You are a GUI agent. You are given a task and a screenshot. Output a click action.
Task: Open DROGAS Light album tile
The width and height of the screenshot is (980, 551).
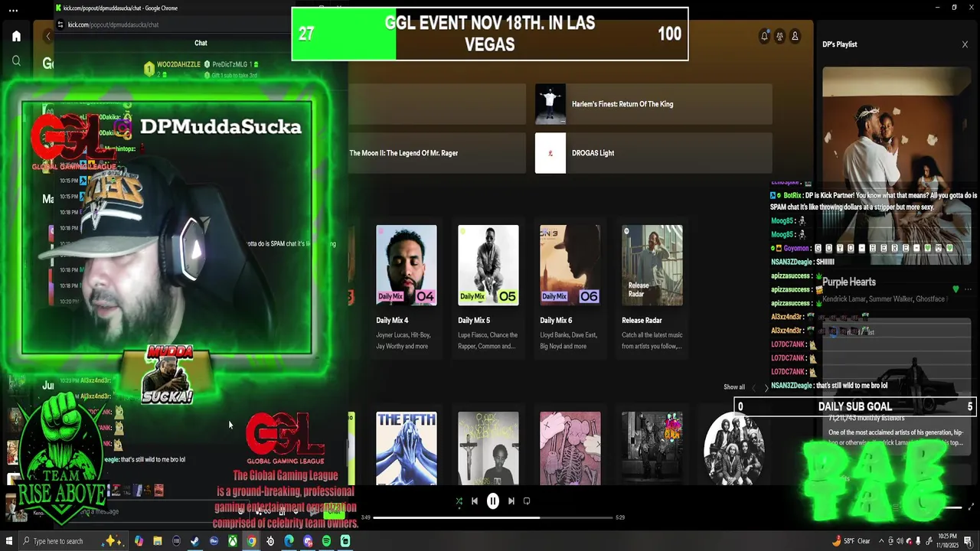coord(653,153)
